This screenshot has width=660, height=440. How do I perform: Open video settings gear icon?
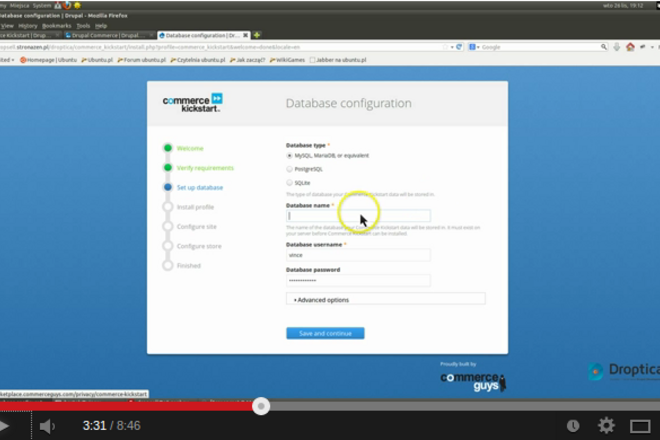tap(606, 425)
